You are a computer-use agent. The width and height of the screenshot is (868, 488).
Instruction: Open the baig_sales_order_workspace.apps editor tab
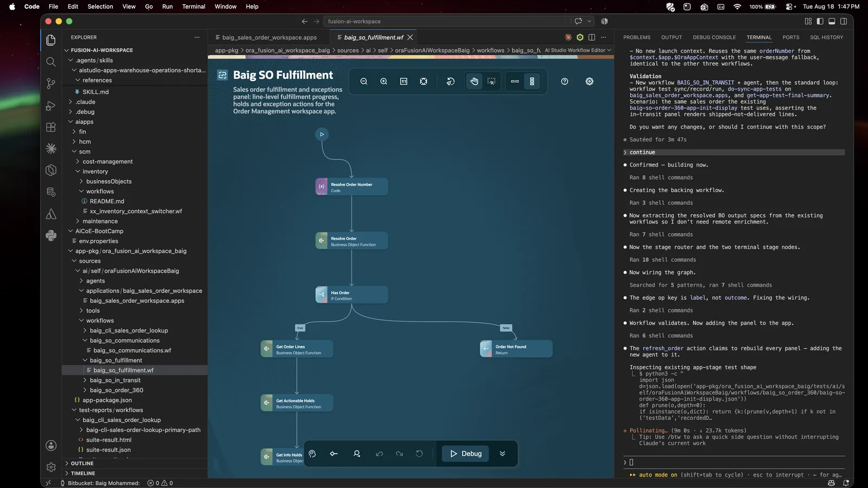coord(269,37)
